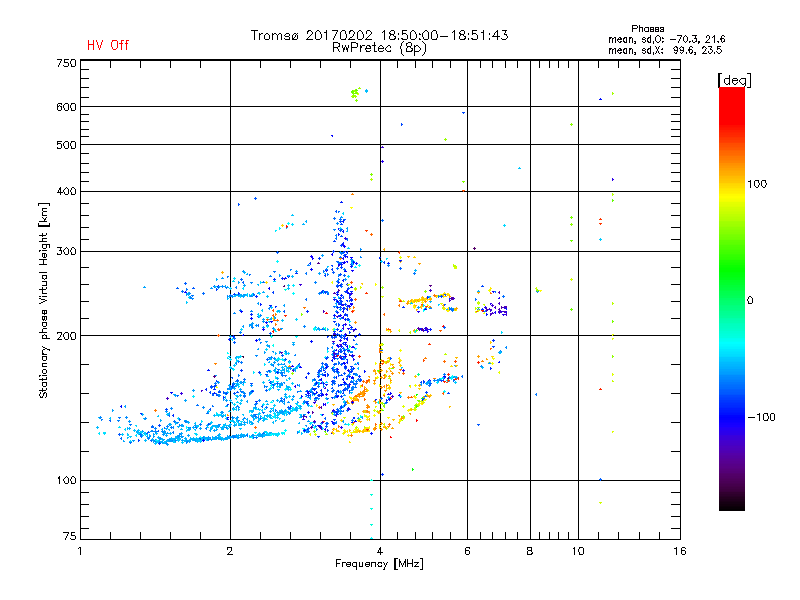Click the y-axis tick label "75"
Viewport: 800px width, 600px height.
click(x=70, y=536)
